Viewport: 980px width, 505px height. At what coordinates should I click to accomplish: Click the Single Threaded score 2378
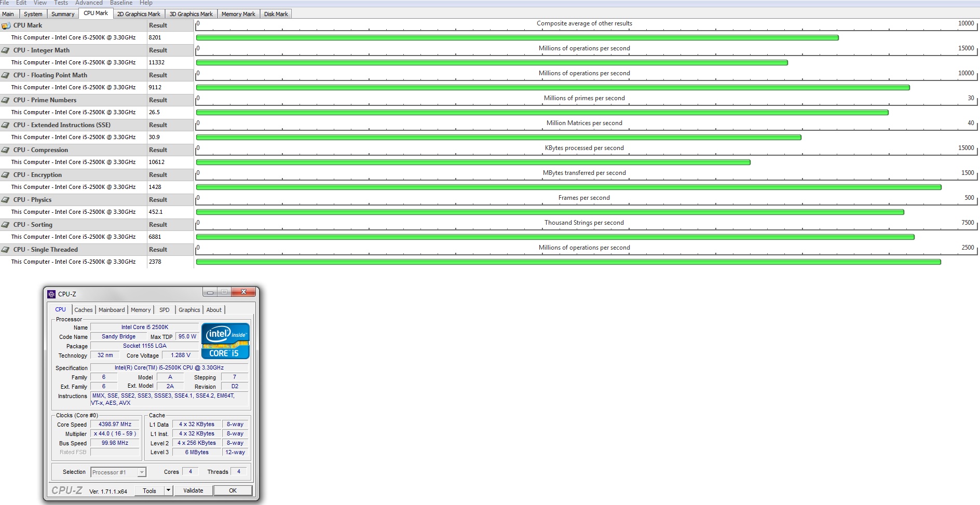pos(155,262)
